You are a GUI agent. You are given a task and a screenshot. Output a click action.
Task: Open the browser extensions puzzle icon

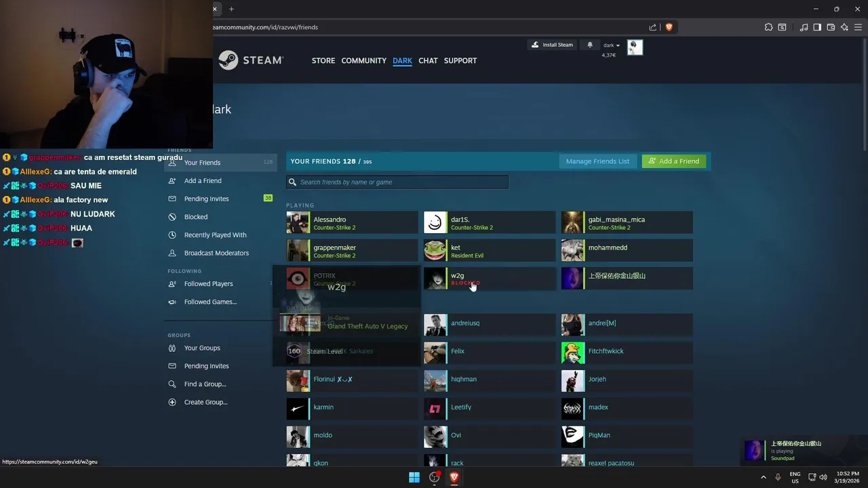tap(768, 27)
